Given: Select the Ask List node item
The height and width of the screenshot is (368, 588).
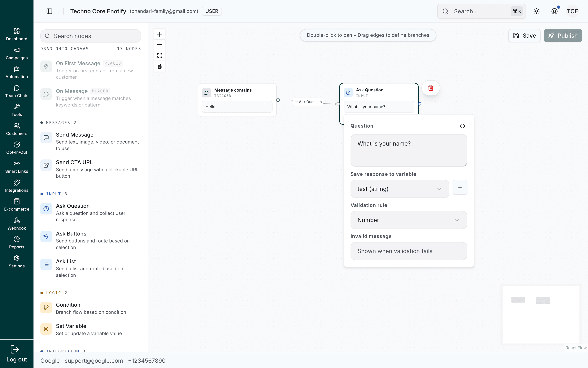Looking at the screenshot, I should (91, 268).
